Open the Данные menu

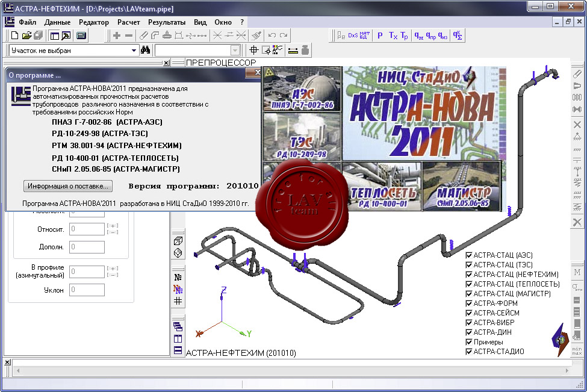(x=57, y=22)
